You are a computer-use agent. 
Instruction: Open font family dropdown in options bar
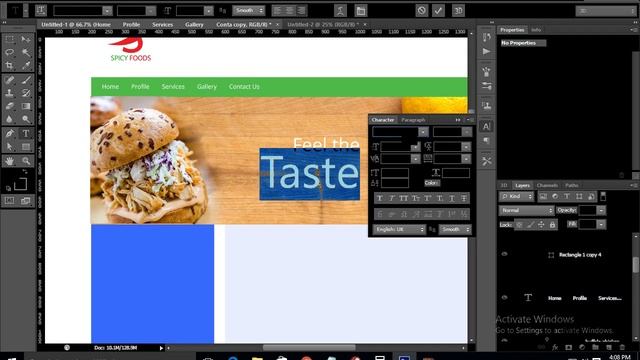pos(107,11)
